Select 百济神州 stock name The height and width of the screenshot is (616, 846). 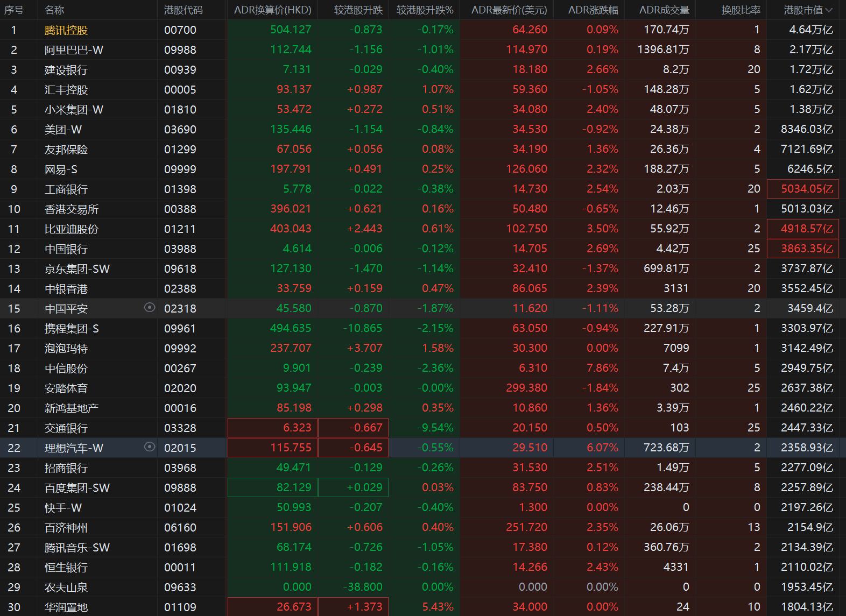coord(66,528)
